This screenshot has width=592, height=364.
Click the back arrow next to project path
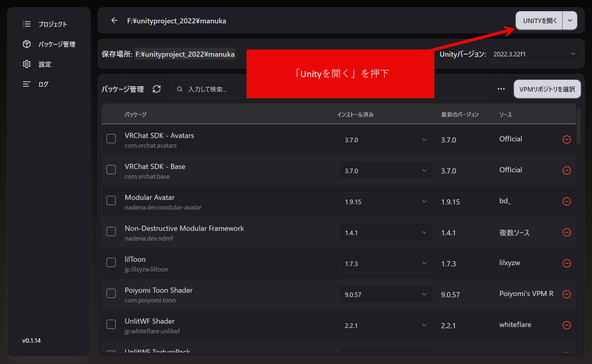[x=114, y=21]
